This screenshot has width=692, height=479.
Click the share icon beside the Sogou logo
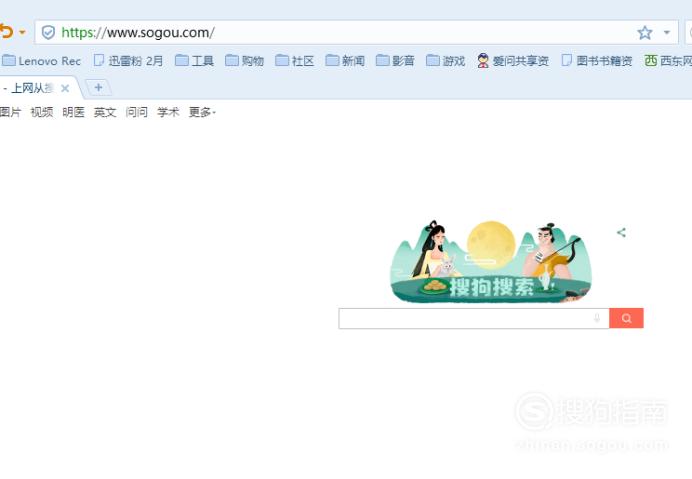621,232
